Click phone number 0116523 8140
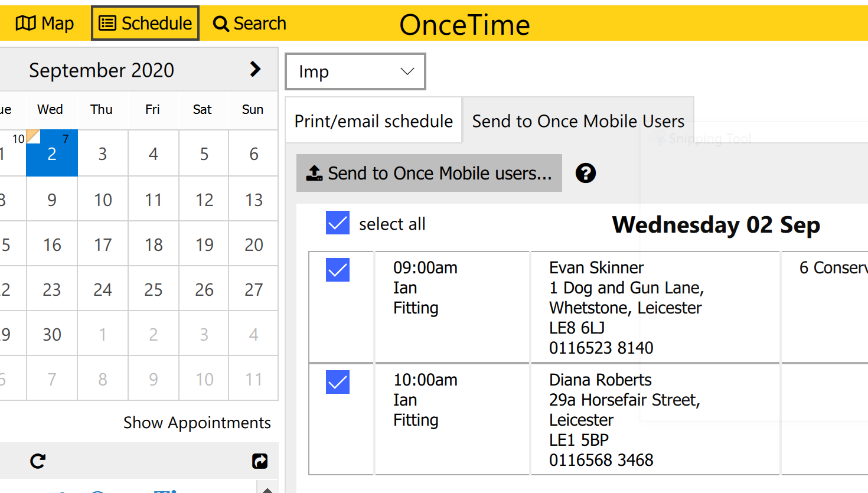The width and height of the screenshot is (868, 493). click(601, 348)
